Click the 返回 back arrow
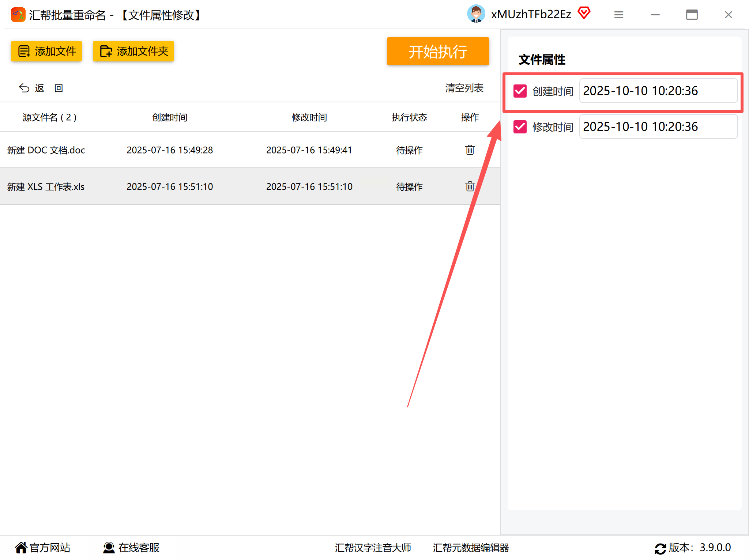 click(24, 88)
